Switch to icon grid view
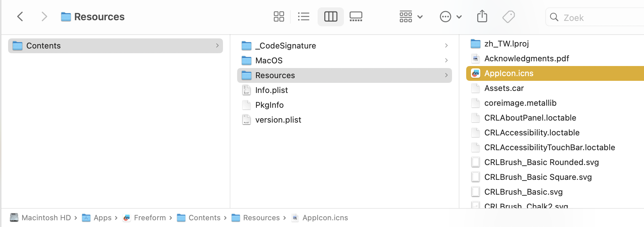This screenshot has width=644, height=227. click(279, 17)
